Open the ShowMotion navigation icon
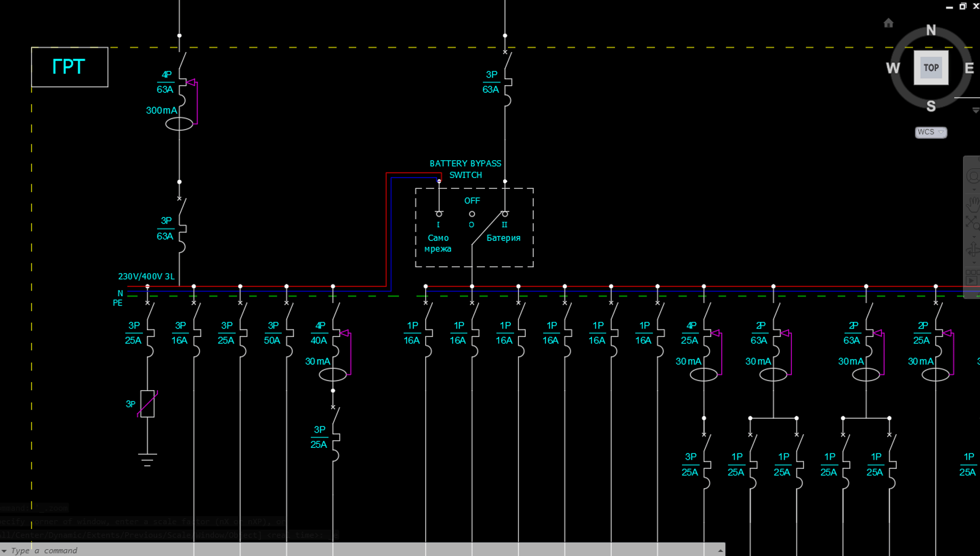The width and height of the screenshot is (980, 556). (972, 280)
